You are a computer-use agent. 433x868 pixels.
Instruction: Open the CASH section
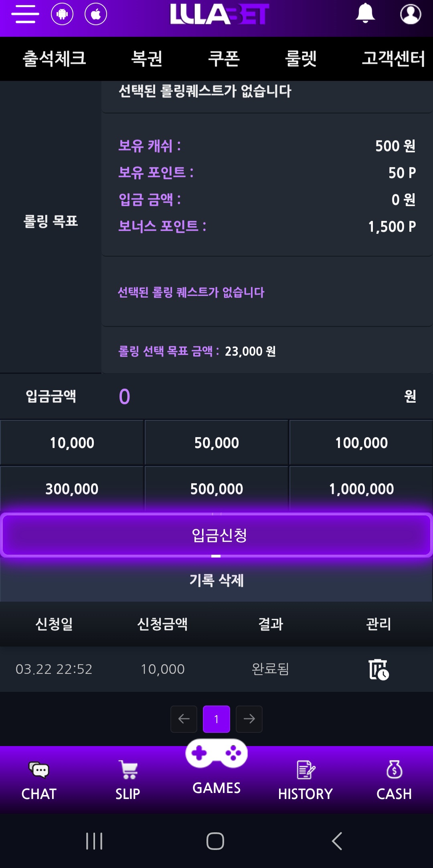click(x=394, y=781)
